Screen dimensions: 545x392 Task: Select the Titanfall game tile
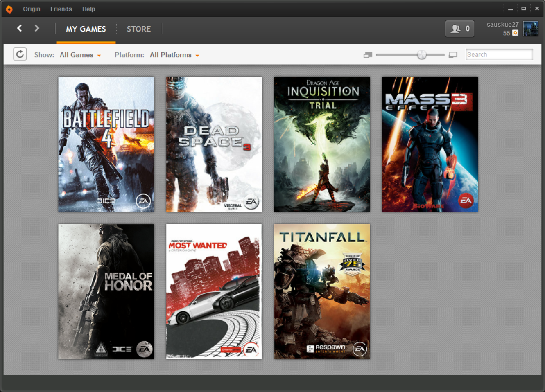point(322,291)
